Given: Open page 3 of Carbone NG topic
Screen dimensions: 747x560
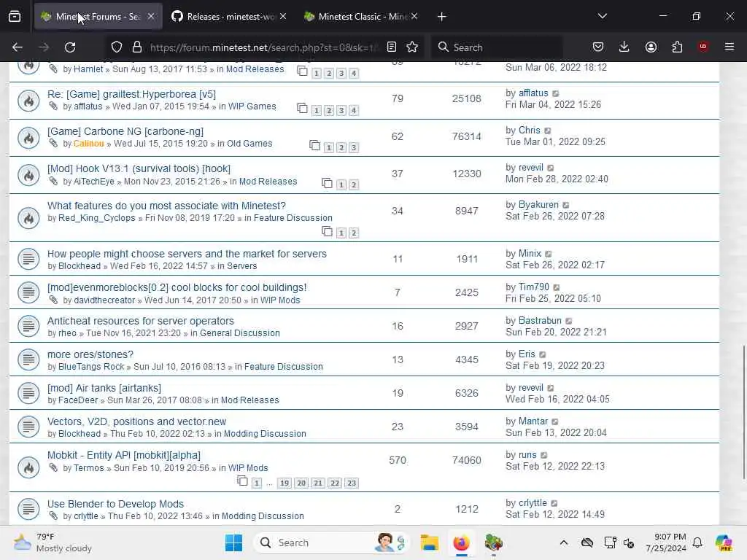Looking at the screenshot, I should pyautogui.click(x=354, y=147).
